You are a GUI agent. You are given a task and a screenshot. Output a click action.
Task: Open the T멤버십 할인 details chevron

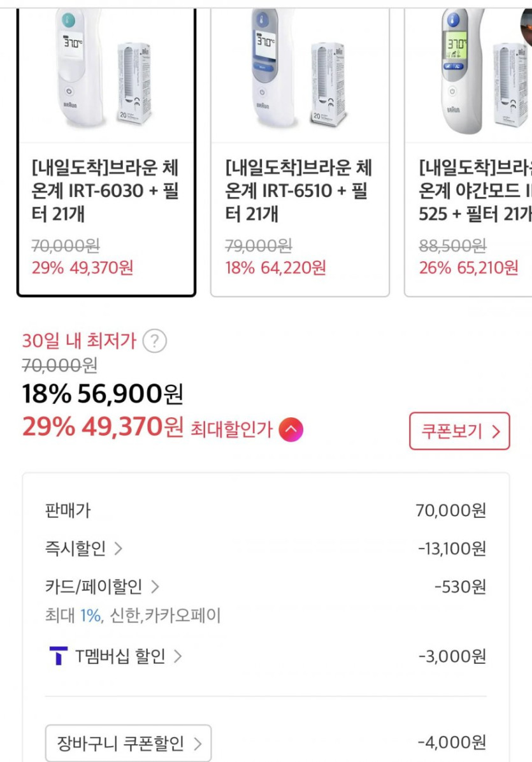(177, 656)
